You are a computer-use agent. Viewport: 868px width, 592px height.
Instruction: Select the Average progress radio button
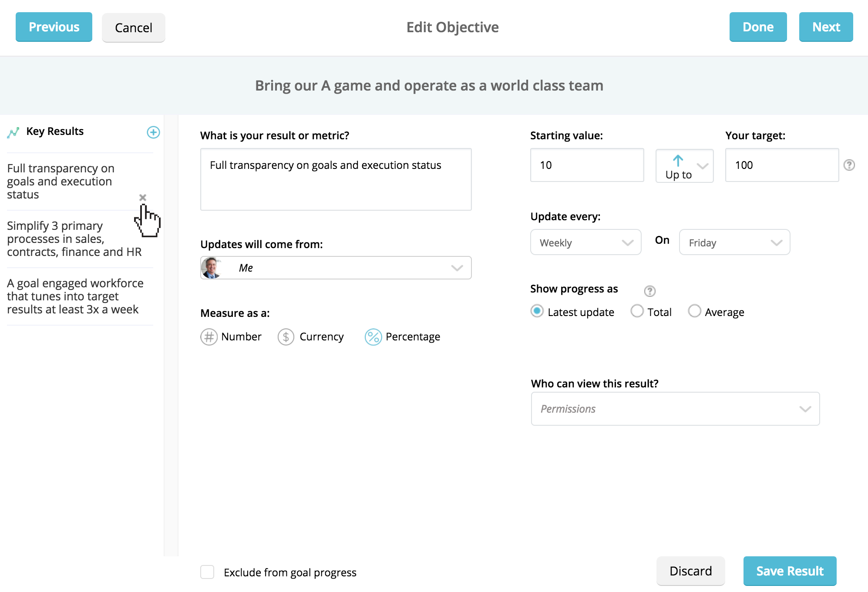[x=694, y=311]
